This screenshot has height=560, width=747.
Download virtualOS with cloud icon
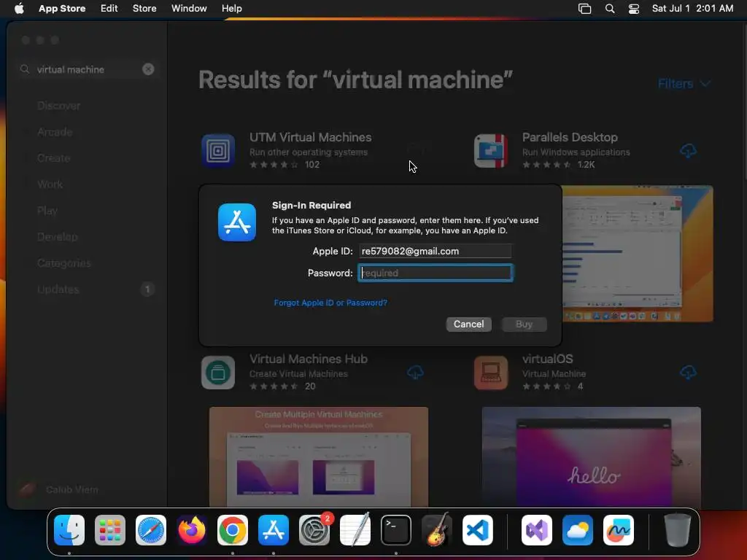coord(688,373)
